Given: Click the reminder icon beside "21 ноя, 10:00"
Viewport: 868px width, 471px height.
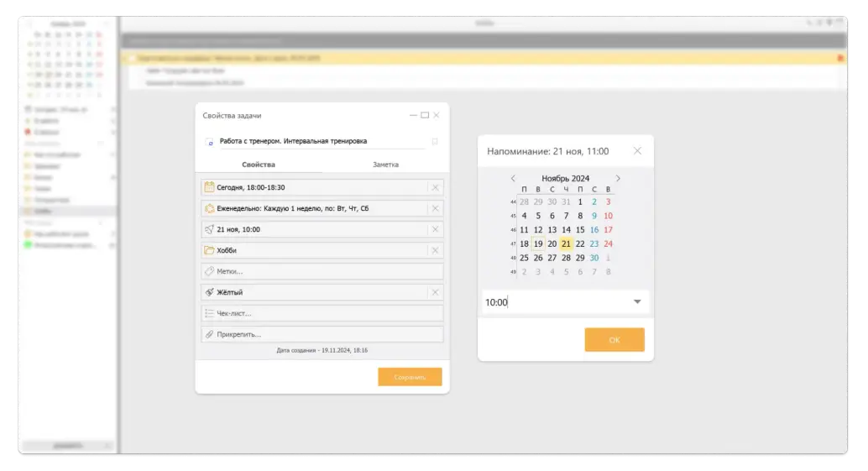Looking at the screenshot, I should [209, 229].
